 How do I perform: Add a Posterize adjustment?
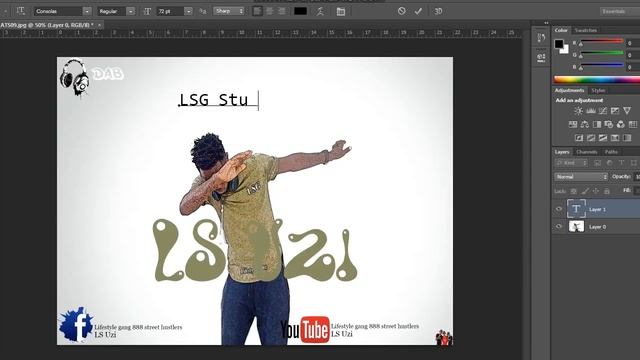591,138
